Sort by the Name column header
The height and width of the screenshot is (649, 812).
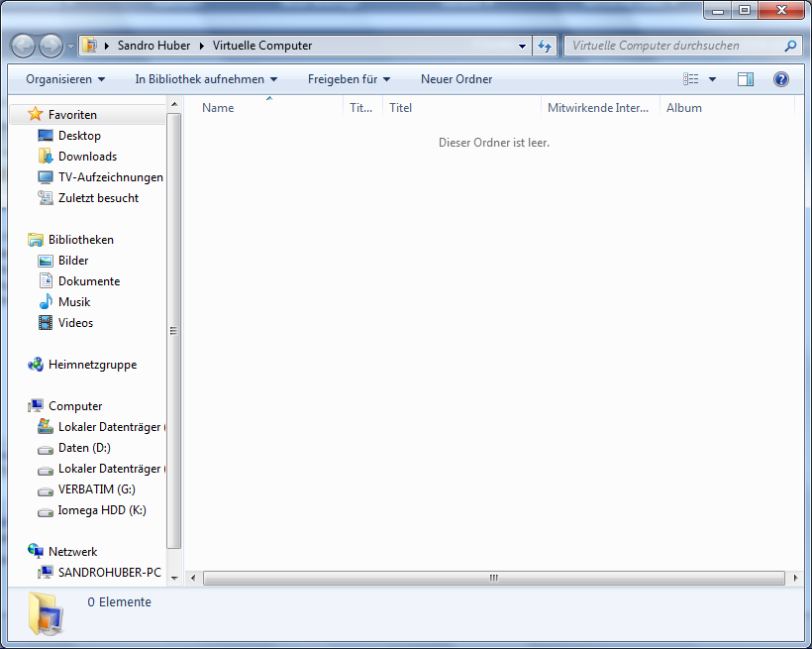click(x=218, y=108)
